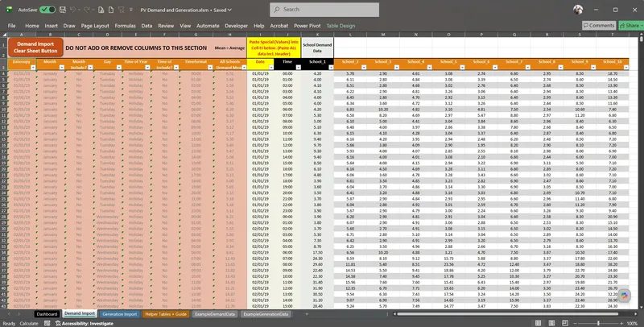The height and width of the screenshot is (327, 644).
Task: Undo the last action
Action: coord(72,10)
